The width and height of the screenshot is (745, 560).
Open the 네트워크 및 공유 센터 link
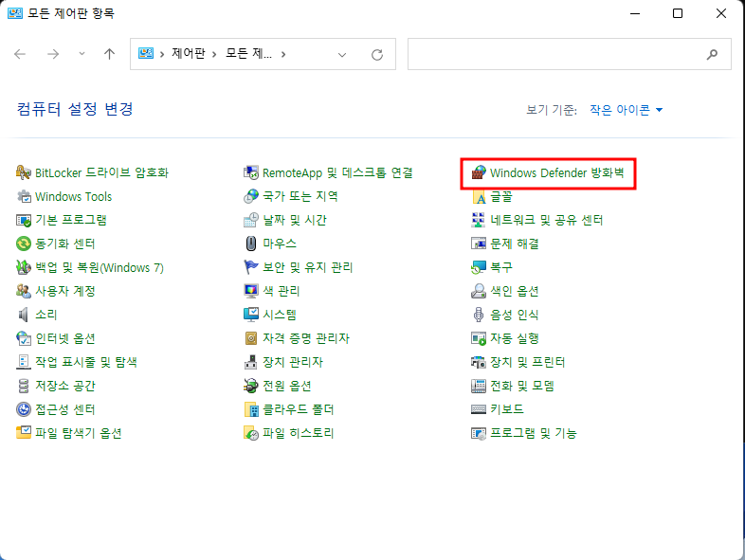click(x=546, y=220)
